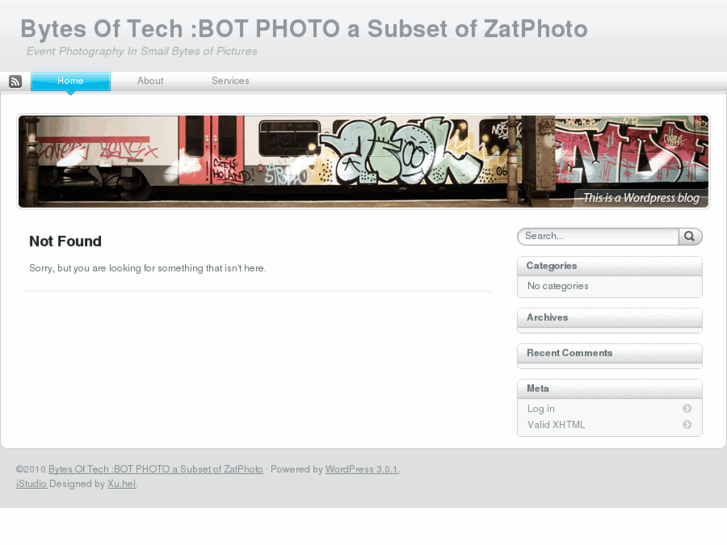The image size is (727, 545).
Task: Visit the iStudio theme link
Action: click(x=31, y=484)
